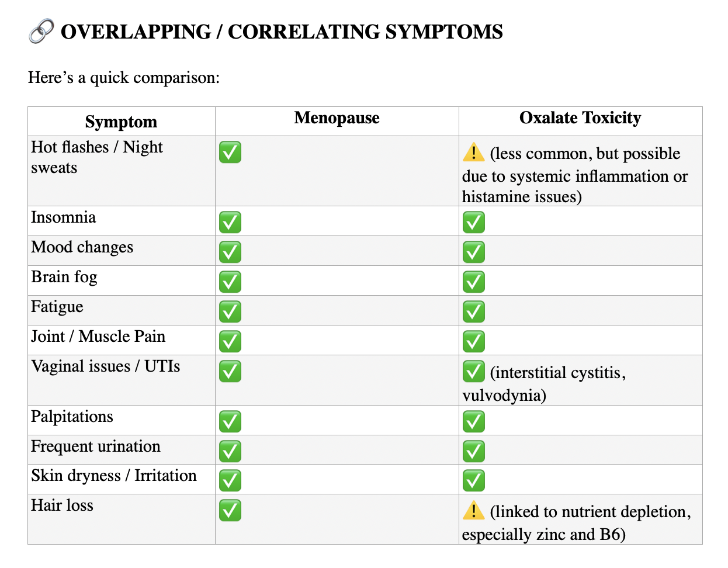728x568 pixels.
Task: Click Menopause checkmark for Fatigue row
Action: 230,311
